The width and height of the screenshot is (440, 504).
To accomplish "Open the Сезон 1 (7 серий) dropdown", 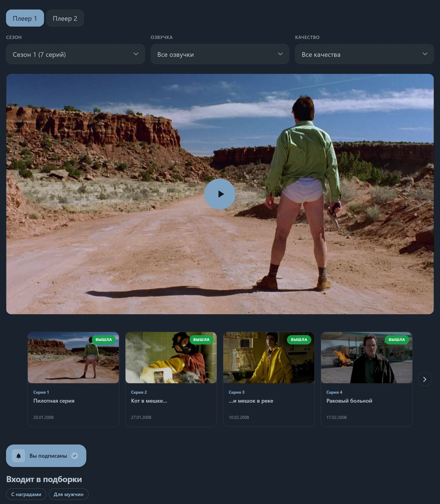I will pyautogui.click(x=75, y=54).
